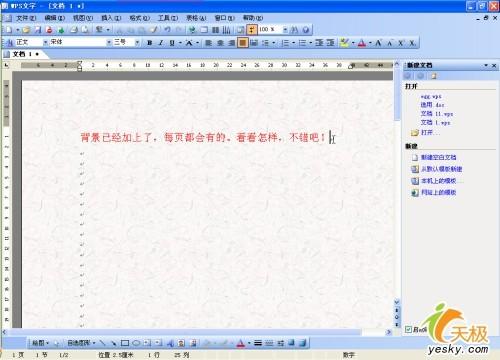Click 新建空白文档 link in task pane
The height and width of the screenshot is (360, 500).
coord(438,157)
